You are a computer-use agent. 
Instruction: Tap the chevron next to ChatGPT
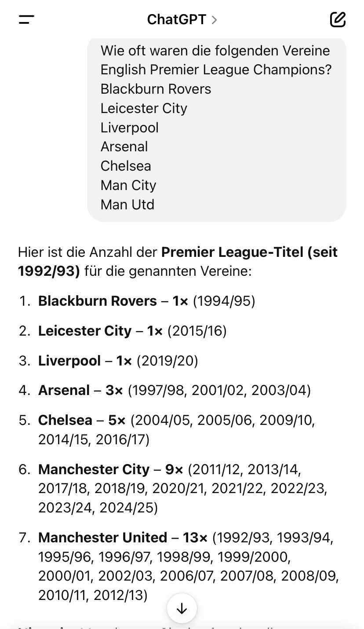pyautogui.click(x=214, y=20)
